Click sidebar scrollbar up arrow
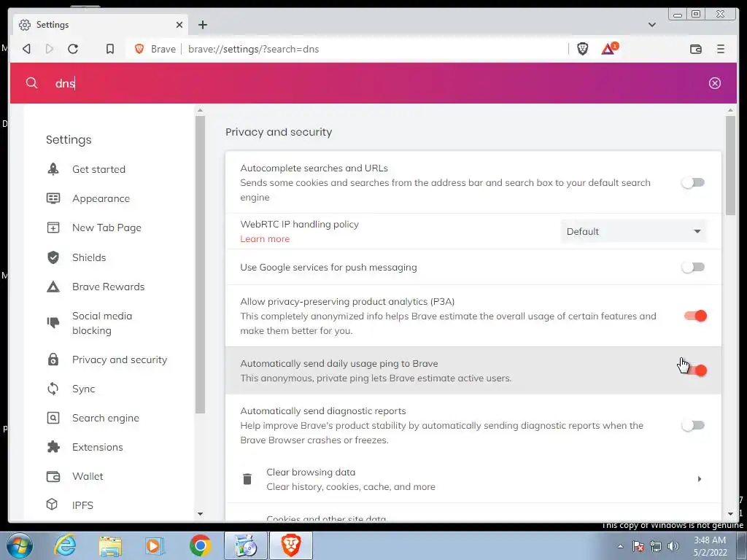 (200, 111)
